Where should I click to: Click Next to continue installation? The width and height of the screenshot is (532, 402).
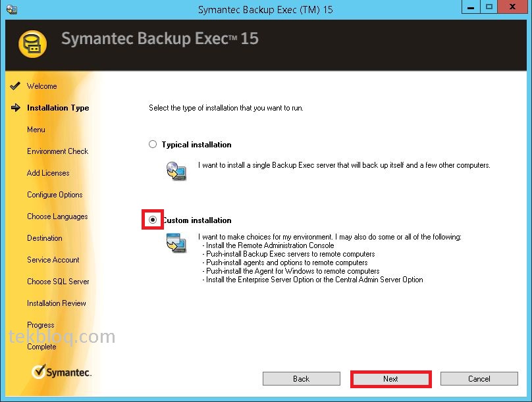pos(390,378)
